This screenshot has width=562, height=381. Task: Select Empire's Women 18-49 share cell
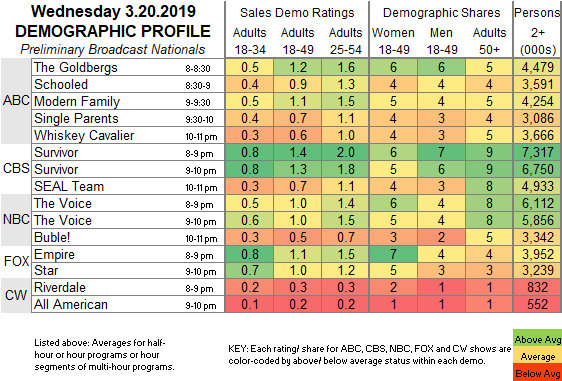click(393, 254)
